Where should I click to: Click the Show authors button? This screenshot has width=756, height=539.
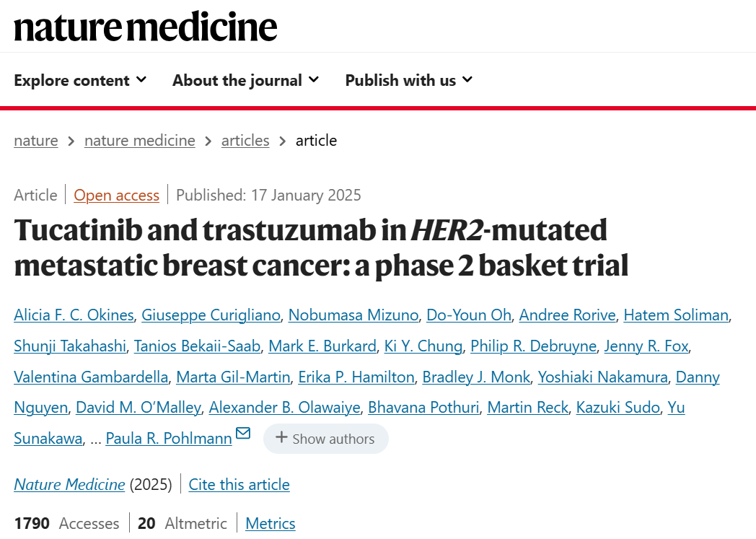326,439
